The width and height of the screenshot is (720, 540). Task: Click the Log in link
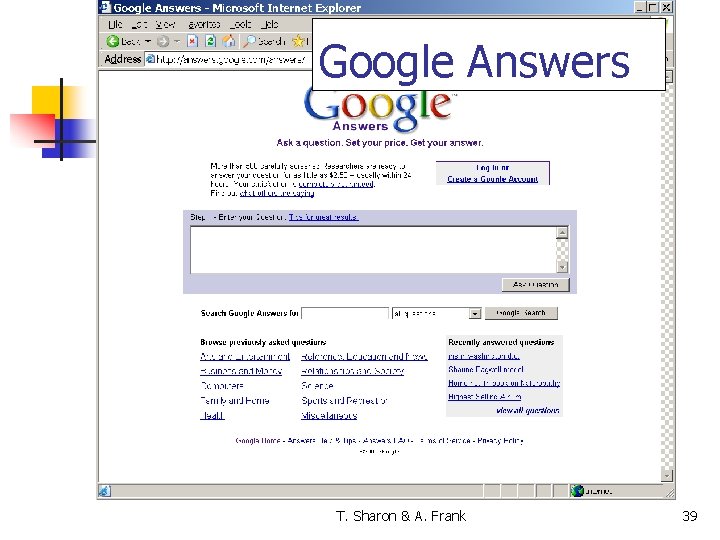[492, 168]
